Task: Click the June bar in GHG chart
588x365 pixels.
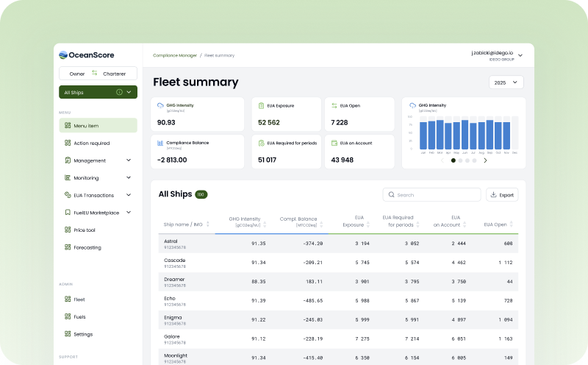Action: coord(466,135)
